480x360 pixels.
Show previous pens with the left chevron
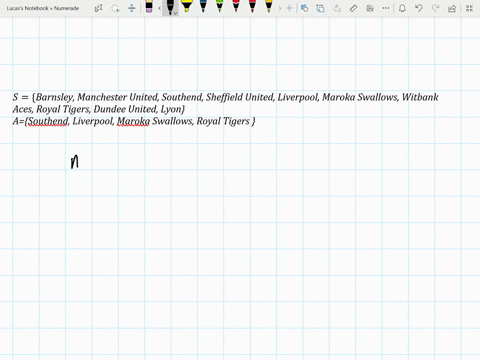(x=160, y=8)
